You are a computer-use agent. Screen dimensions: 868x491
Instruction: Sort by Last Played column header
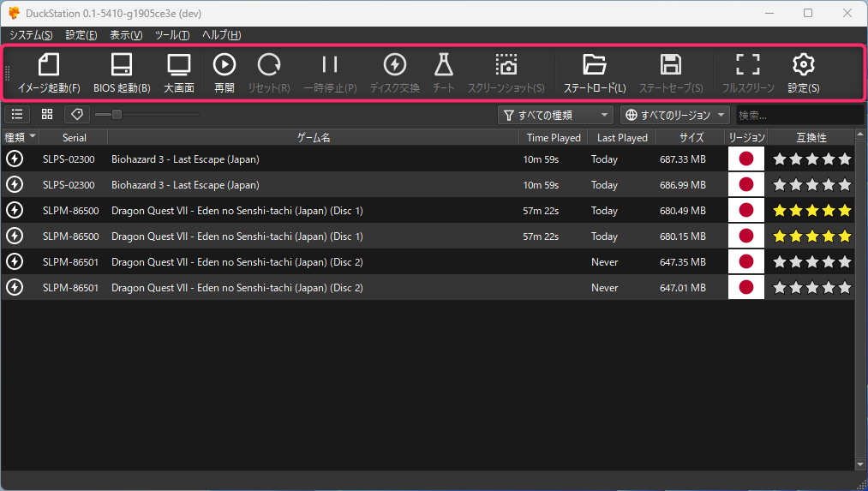click(622, 137)
